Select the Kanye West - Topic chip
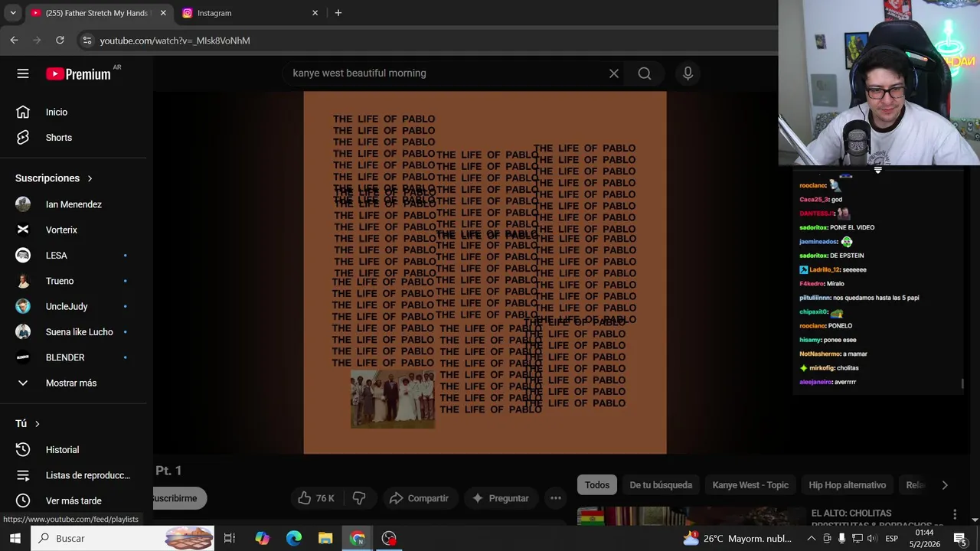This screenshot has height=551, width=980. click(x=750, y=485)
